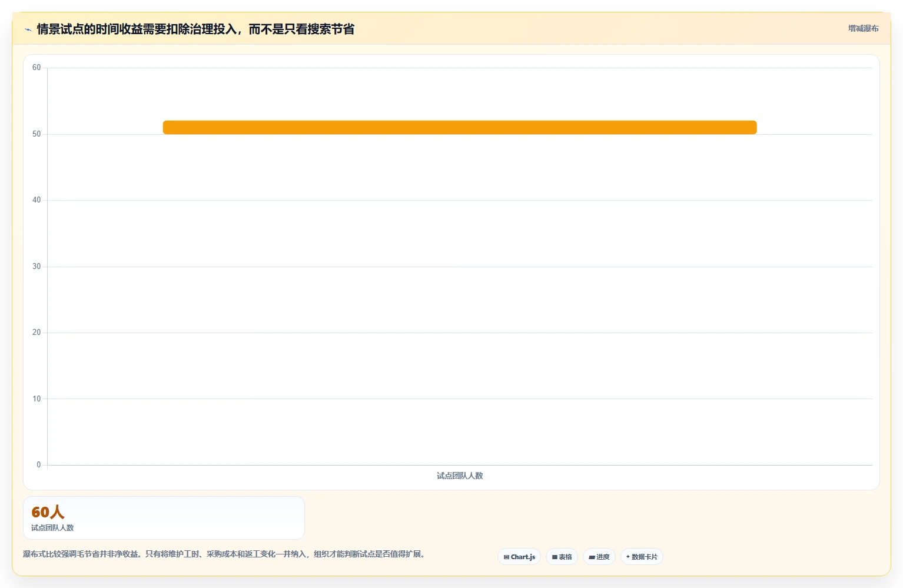Click the y-axis tick label 30
Image resolution: width=903 pixels, height=588 pixels.
tap(36, 267)
